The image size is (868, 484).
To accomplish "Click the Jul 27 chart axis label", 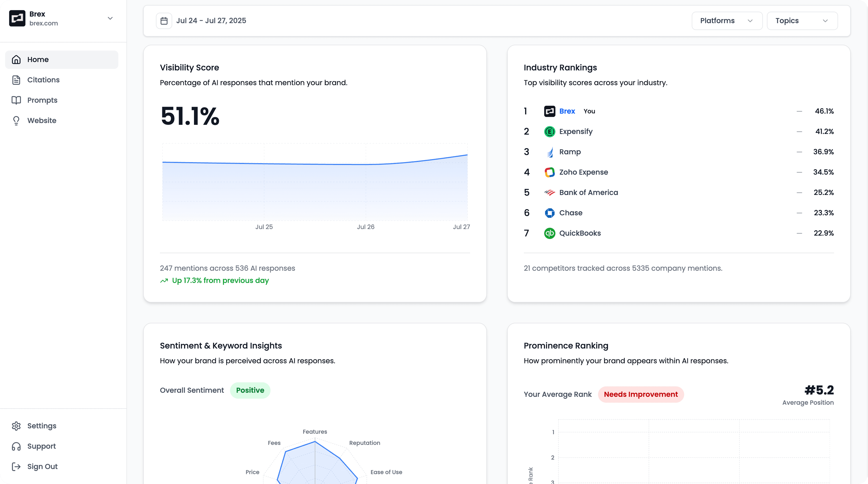I will click(x=461, y=227).
